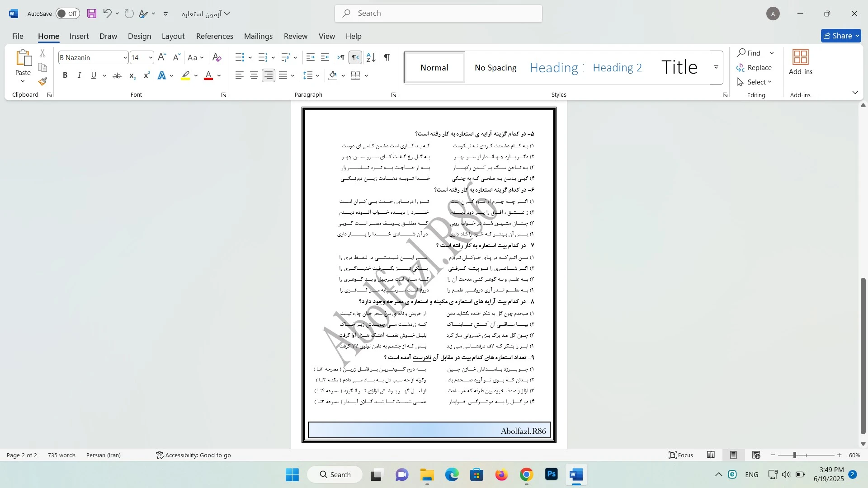Apply subscript formatting
868x488 pixels.
(x=132, y=75)
